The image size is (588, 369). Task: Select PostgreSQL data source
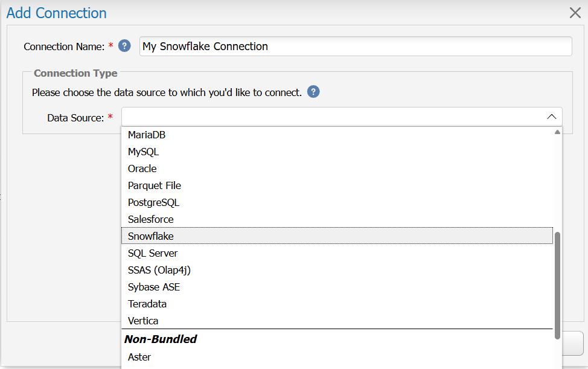tap(337, 202)
